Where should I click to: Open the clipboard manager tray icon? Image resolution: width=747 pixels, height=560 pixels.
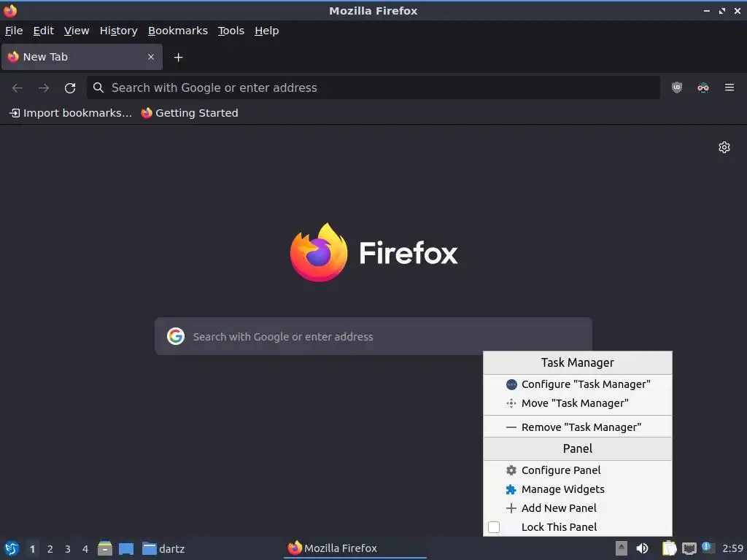point(669,548)
